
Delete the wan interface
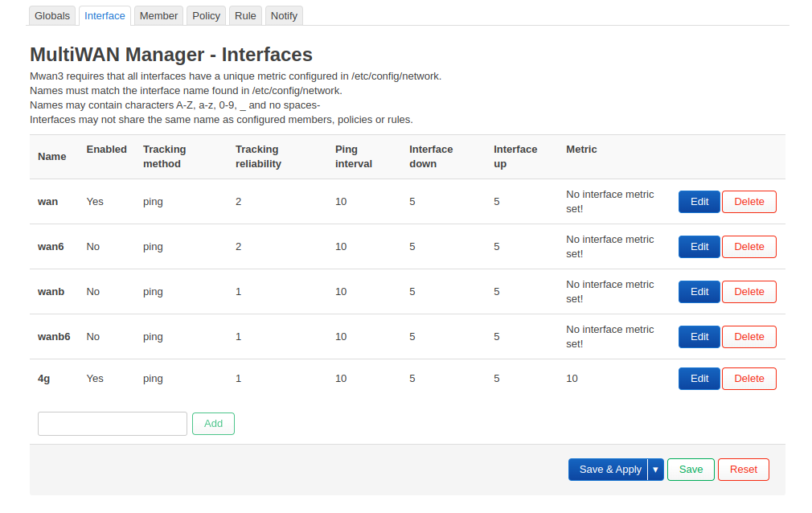(x=748, y=202)
